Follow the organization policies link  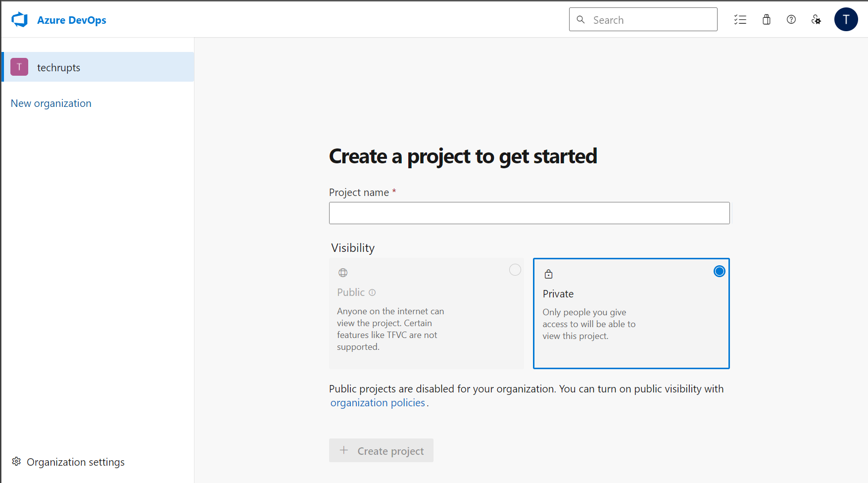click(x=378, y=403)
